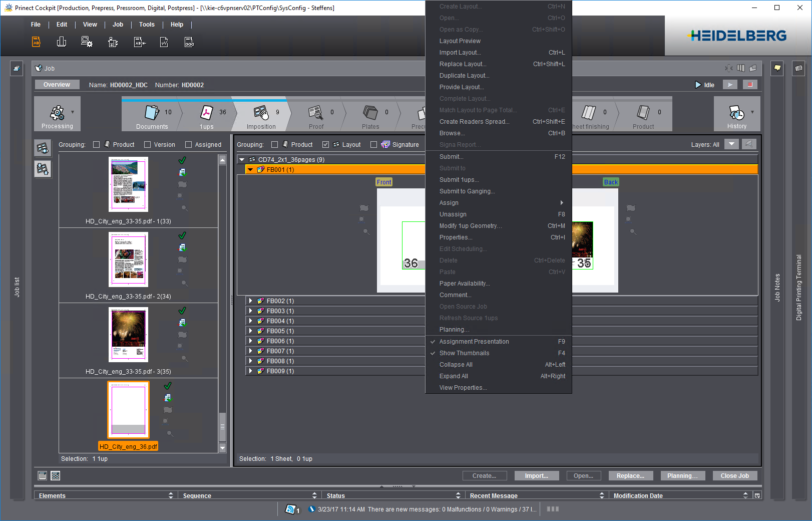
Task: Click the computer settings toolbar icon
Action: tap(86, 42)
